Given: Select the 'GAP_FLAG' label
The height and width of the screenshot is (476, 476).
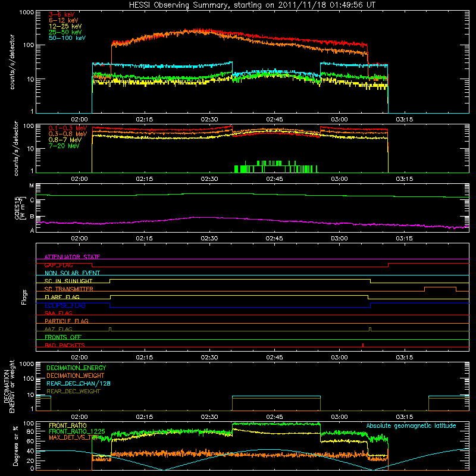Looking at the screenshot, I should tap(58, 265).
